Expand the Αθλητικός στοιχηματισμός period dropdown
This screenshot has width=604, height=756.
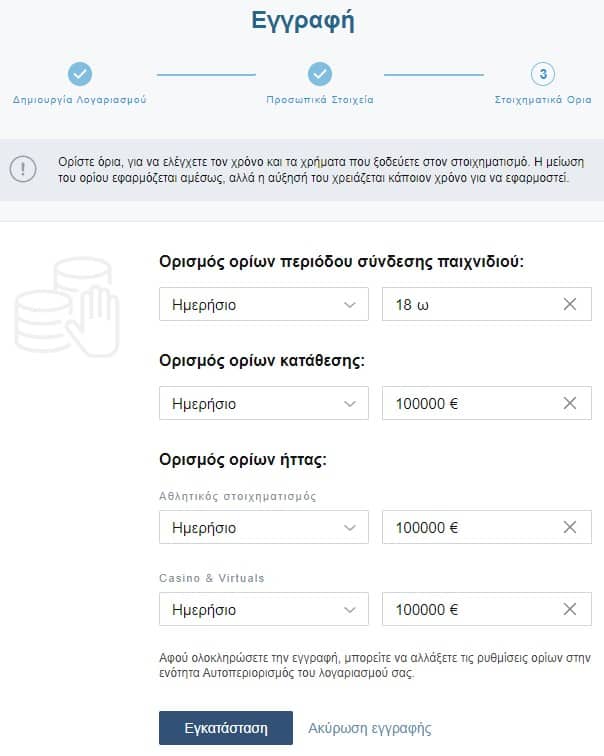(263, 527)
